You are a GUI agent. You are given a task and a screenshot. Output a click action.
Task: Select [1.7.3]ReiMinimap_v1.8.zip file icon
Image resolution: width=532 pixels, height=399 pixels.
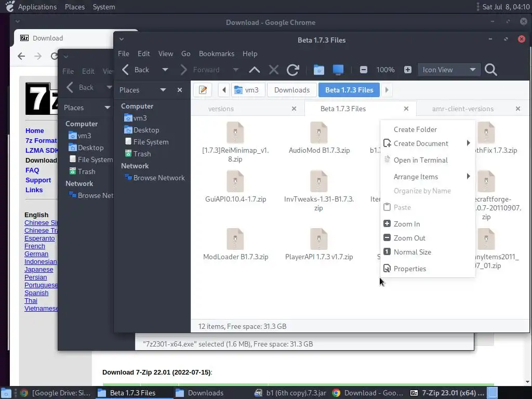click(235, 132)
